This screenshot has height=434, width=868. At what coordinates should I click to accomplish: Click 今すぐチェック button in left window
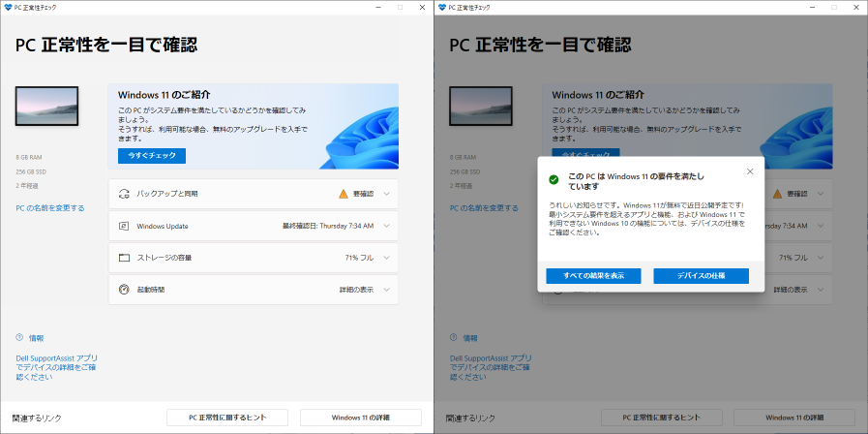pyautogui.click(x=152, y=156)
